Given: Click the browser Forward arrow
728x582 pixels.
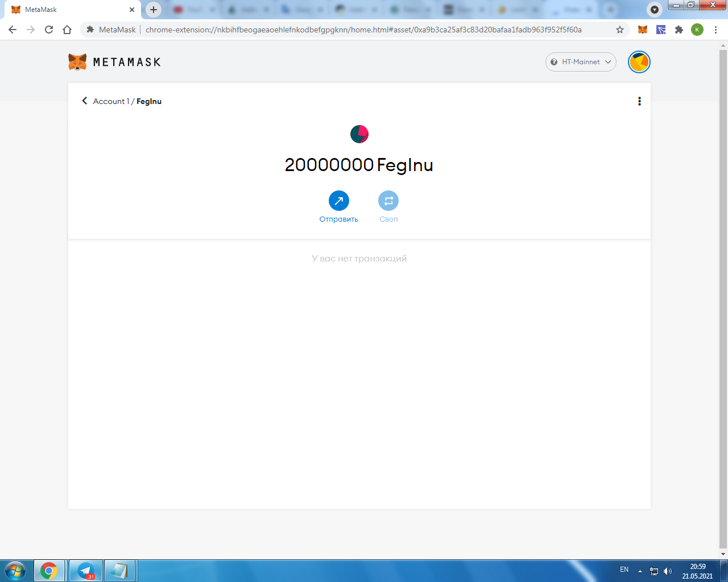Looking at the screenshot, I should pyautogui.click(x=31, y=30).
